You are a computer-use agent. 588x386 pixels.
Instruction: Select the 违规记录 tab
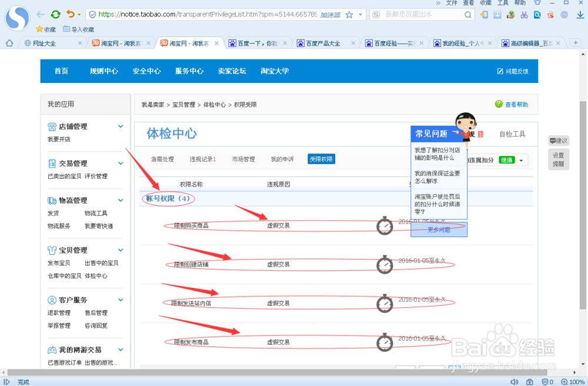pyautogui.click(x=203, y=159)
